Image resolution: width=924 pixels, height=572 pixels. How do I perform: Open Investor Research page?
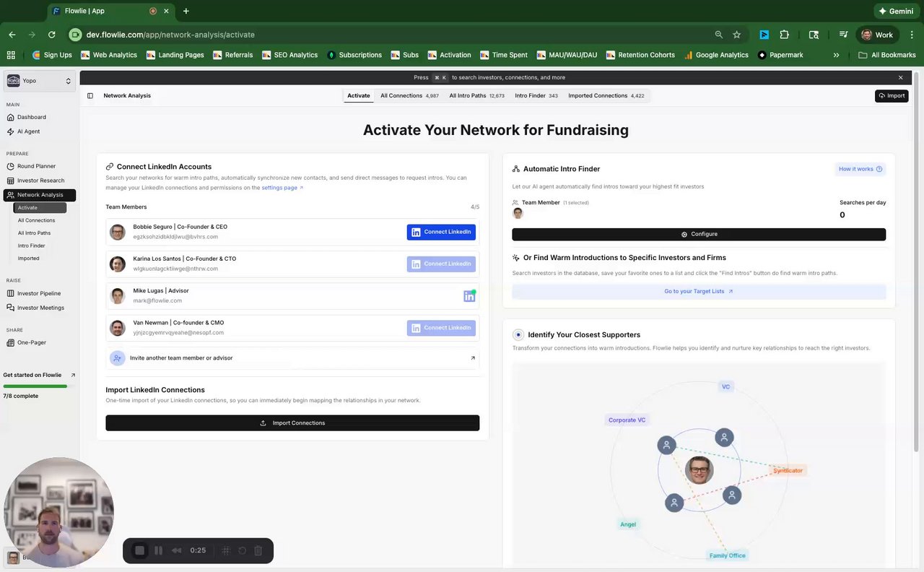click(40, 181)
